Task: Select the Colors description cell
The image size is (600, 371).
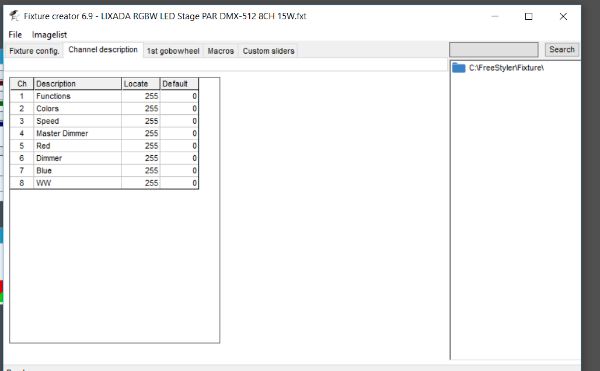Action: click(x=77, y=109)
